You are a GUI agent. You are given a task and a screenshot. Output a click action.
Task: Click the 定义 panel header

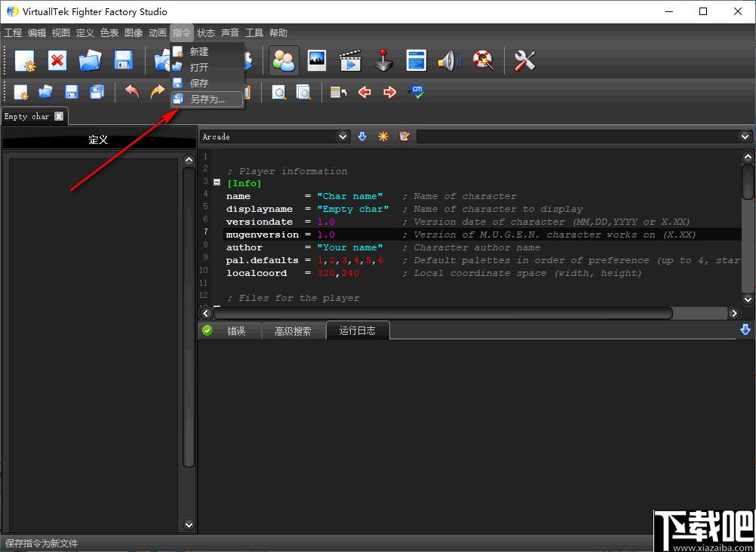[99, 140]
